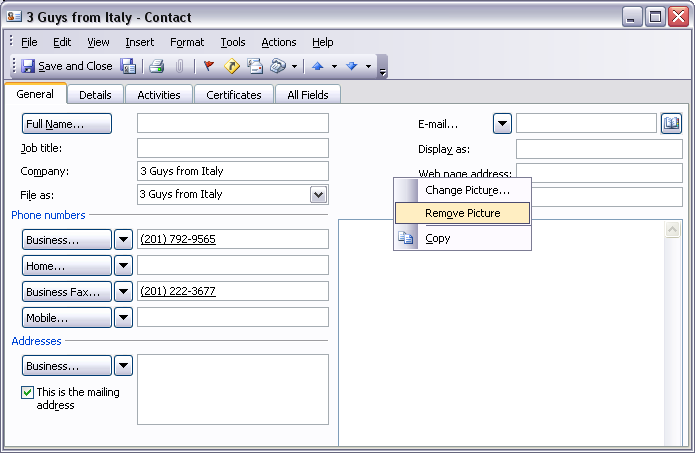The width and height of the screenshot is (695, 453).
Task: Open the Edit menu
Action: click(62, 42)
